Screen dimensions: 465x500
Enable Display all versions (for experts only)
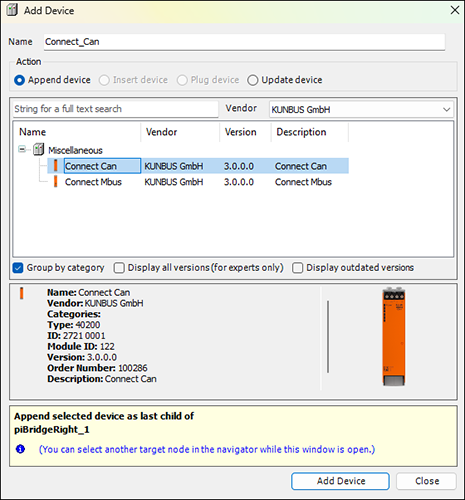pyautogui.click(x=119, y=268)
